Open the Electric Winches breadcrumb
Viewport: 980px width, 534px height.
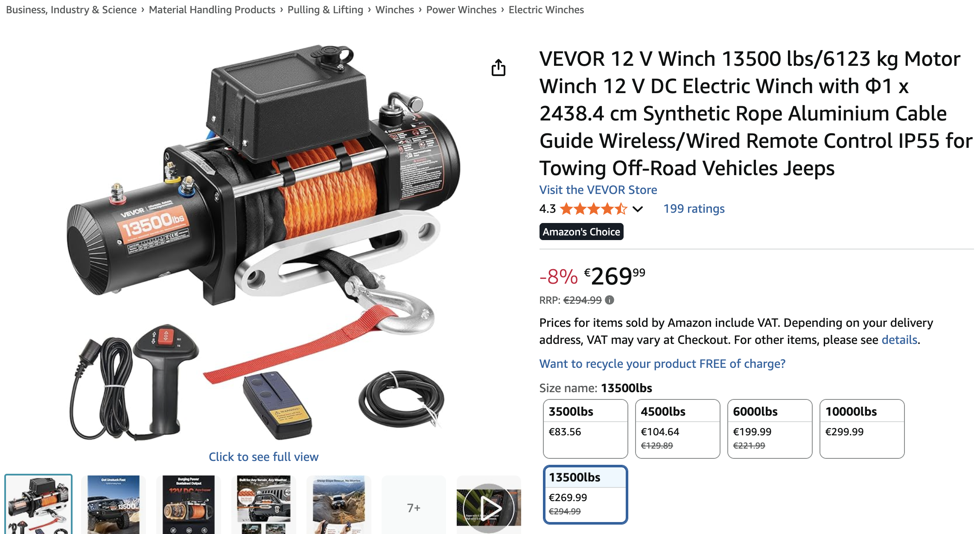[x=546, y=9]
